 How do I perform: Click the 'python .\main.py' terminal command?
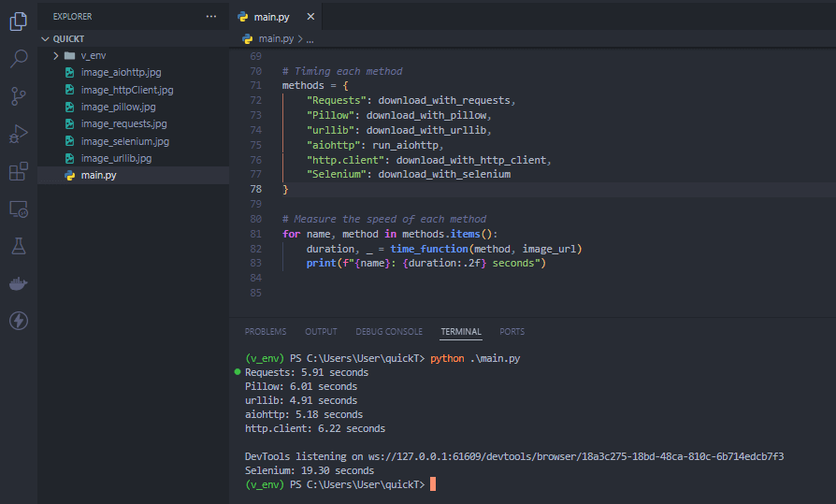pyautogui.click(x=475, y=358)
